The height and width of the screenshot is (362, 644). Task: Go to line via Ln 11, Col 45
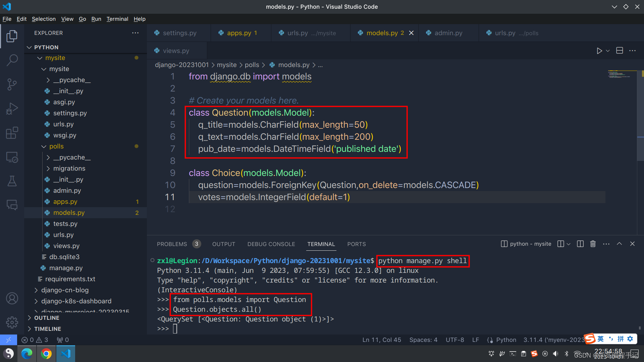click(x=382, y=340)
